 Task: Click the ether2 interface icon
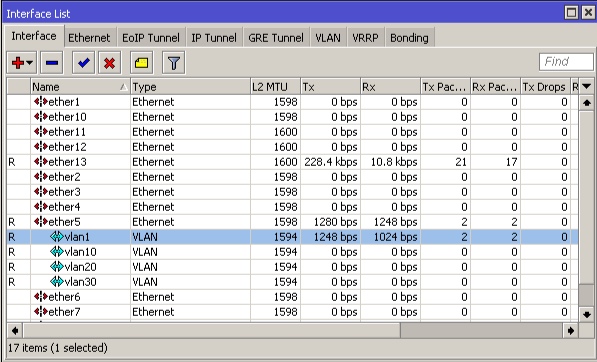tap(40, 177)
